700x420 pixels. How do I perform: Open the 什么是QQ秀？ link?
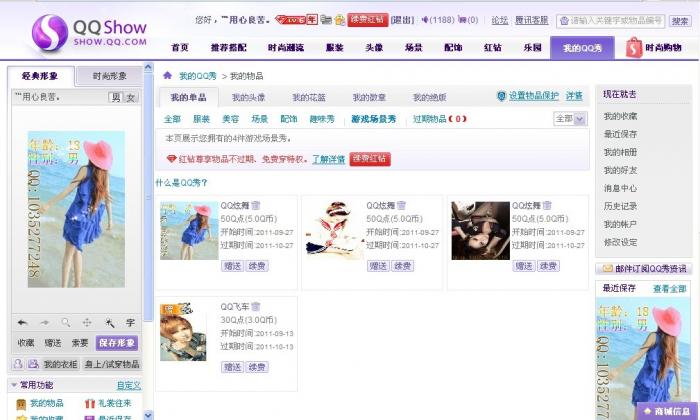coord(181,182)
